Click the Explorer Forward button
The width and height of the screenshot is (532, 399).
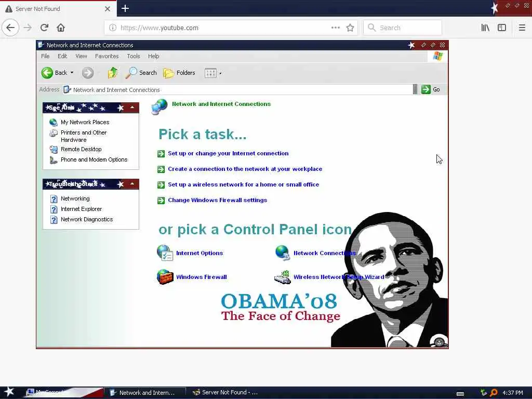[87, 73]
